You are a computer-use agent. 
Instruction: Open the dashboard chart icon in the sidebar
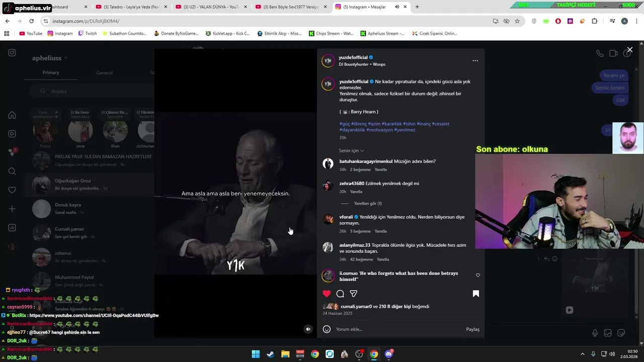(x=12, y=228)
